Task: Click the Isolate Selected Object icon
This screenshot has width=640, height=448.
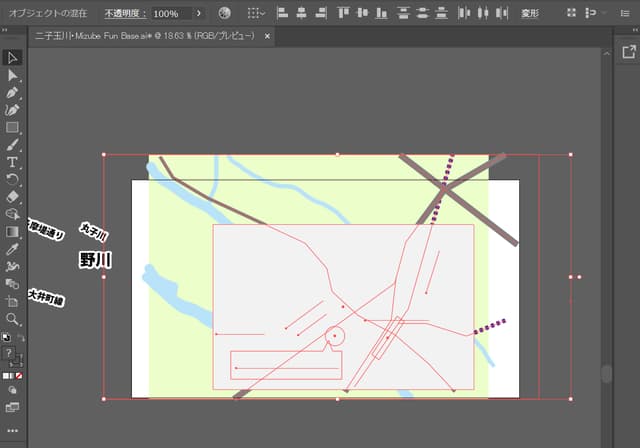Action: tap(571, 13)
